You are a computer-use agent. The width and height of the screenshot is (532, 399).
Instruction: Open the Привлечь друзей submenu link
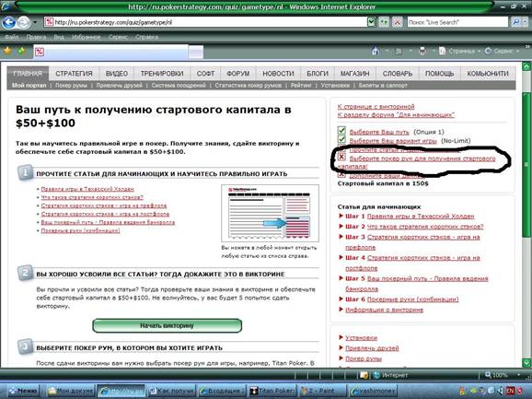pyautogui.click(x=119, y=85)
